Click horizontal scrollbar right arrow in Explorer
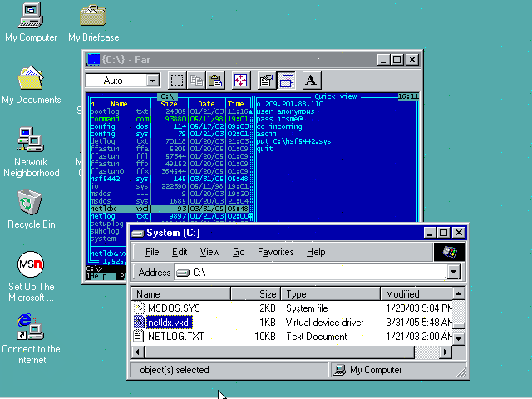This screenshot has height=399, width=532. (446, 352)
